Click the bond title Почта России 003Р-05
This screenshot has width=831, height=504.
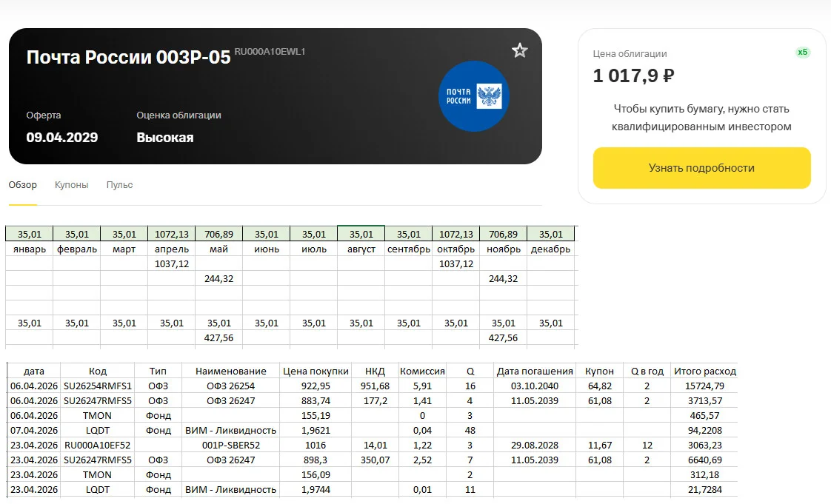[x=128, y=57]
